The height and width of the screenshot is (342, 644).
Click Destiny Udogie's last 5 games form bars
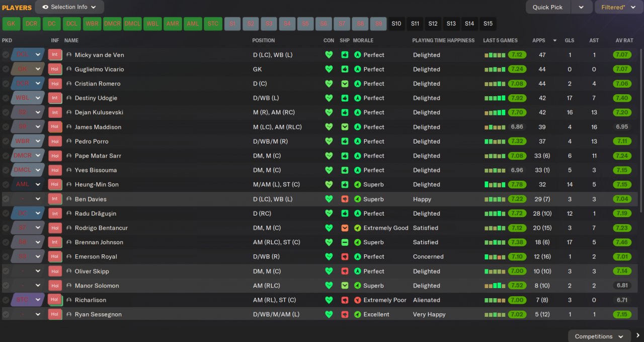pos(495,98)
